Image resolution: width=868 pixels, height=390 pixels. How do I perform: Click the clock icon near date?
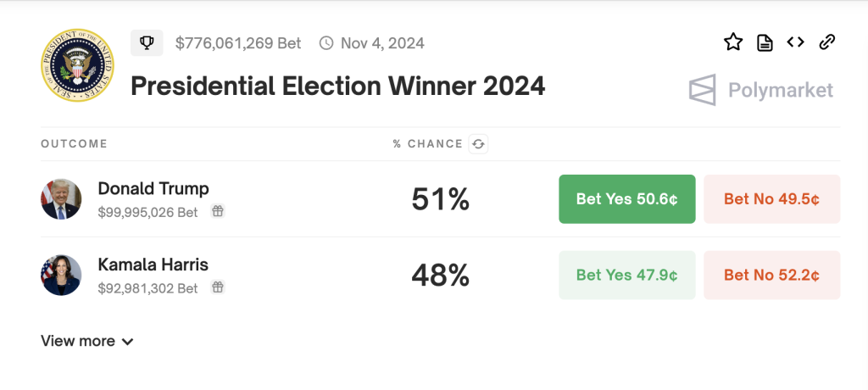(x=326, y=42)
